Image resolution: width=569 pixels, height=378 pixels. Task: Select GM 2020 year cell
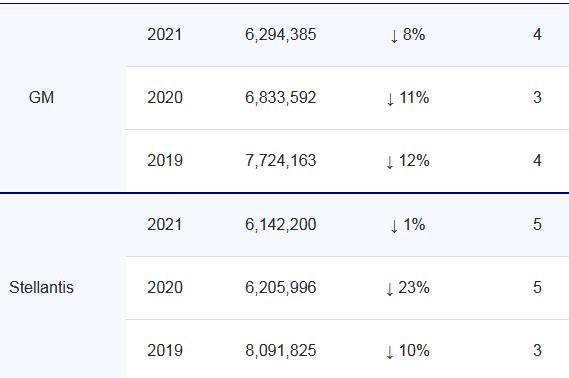coord(164,98)
